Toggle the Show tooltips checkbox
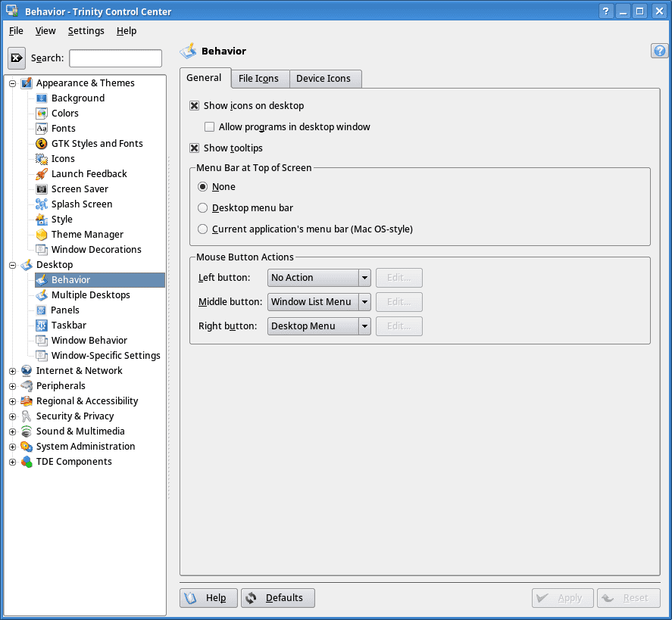 [194, 148]
